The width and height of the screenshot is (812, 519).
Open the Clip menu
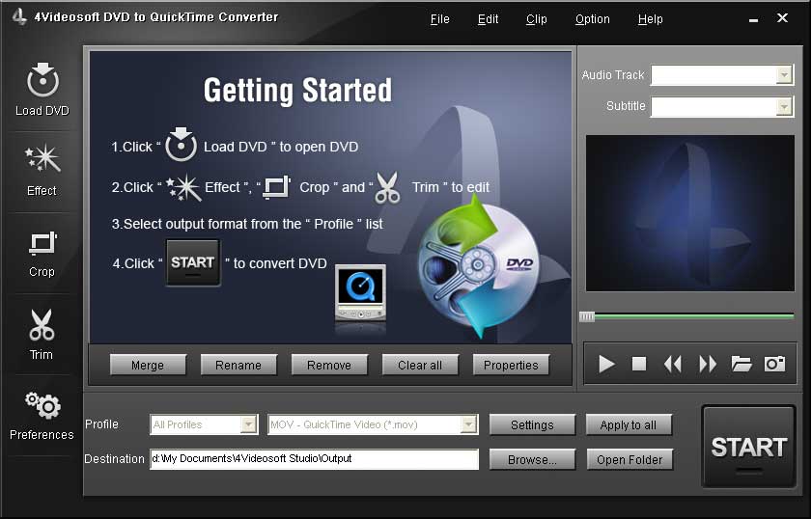click(536, 19)
